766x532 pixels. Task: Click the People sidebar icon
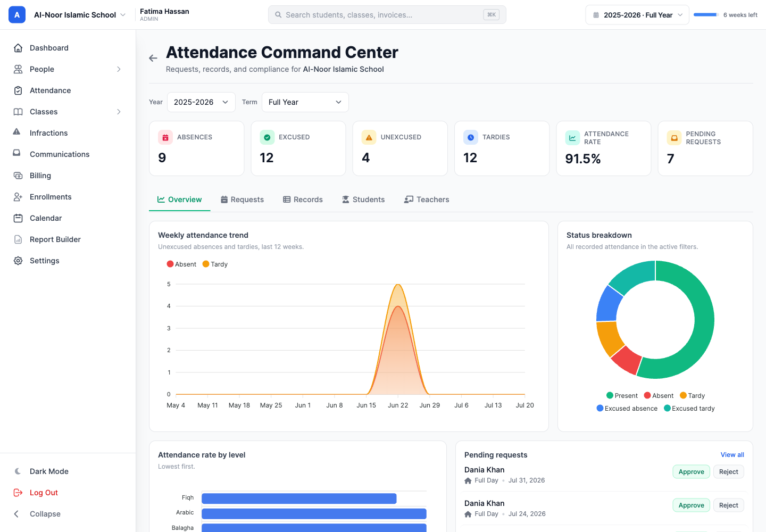[18, 69]
